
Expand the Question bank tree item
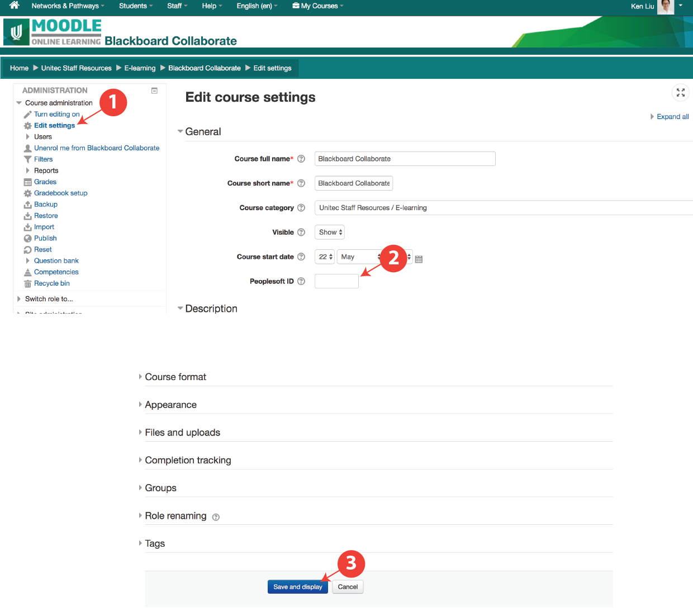[x=27, y=261]
